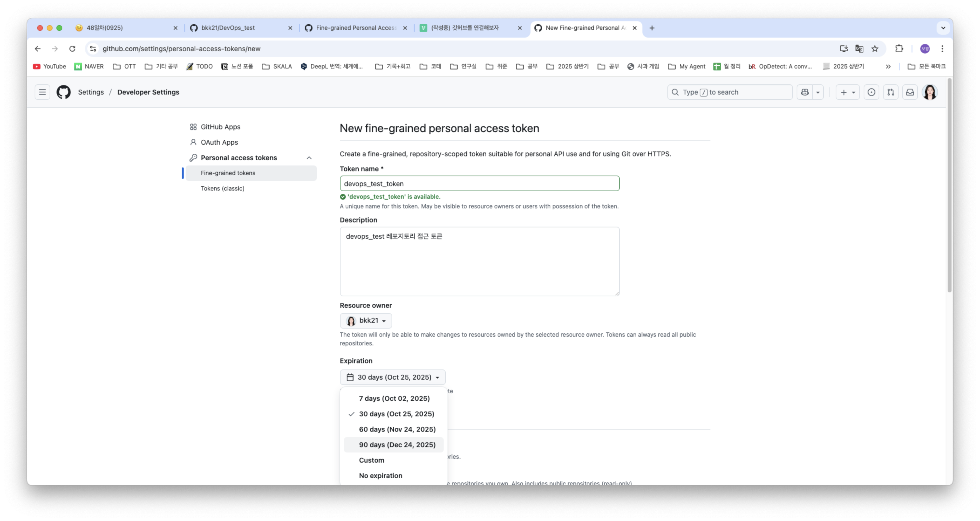
Task: Expand the create new plus dropdown
Action: pyautogui.click(x=848, y=92)
